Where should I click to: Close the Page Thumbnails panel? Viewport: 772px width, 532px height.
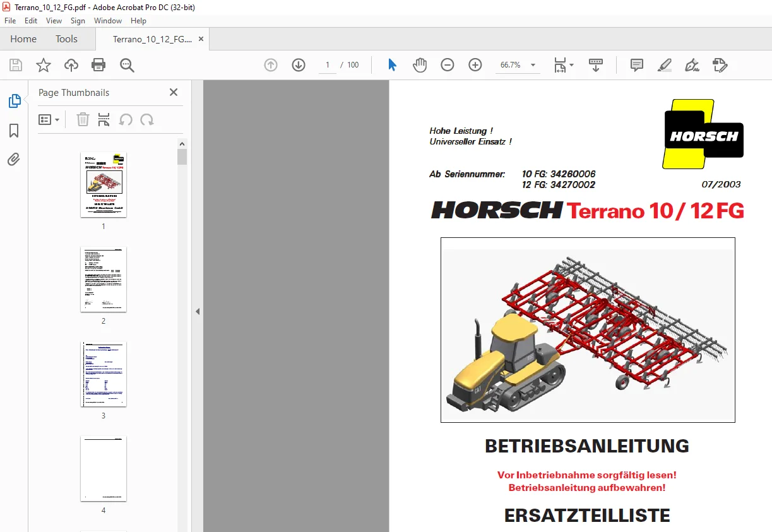(174, 92)
